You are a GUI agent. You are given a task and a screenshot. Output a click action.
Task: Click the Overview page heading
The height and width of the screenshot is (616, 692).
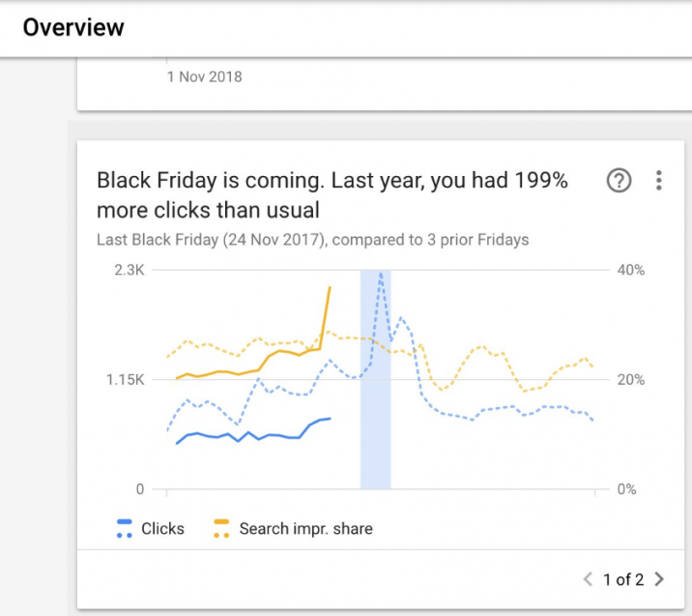click(73, 27)
